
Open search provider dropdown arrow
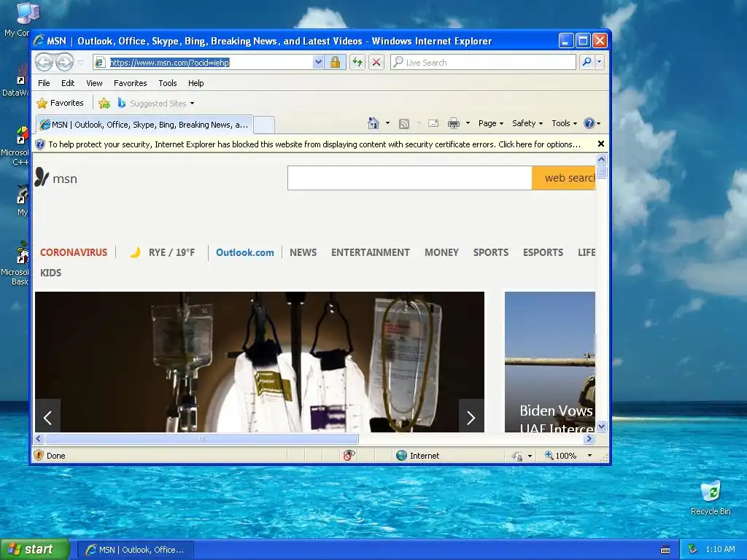(x=600, y=62)
